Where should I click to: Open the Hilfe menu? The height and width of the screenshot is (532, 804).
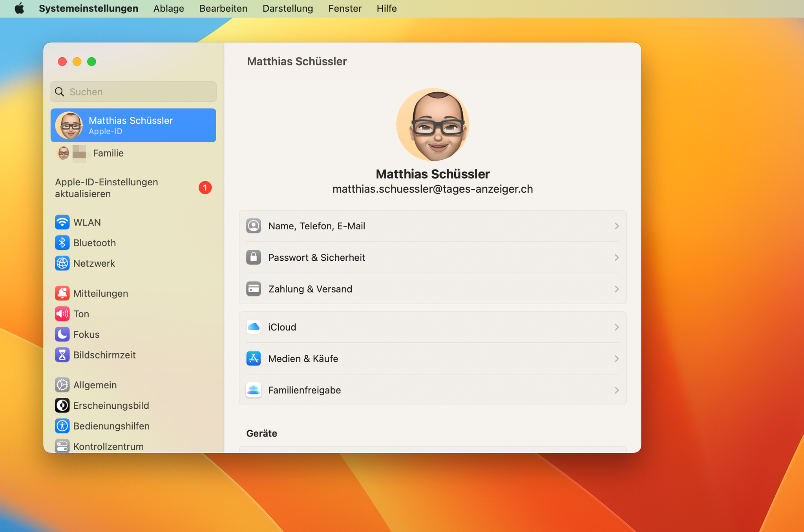tap(386, 8)
